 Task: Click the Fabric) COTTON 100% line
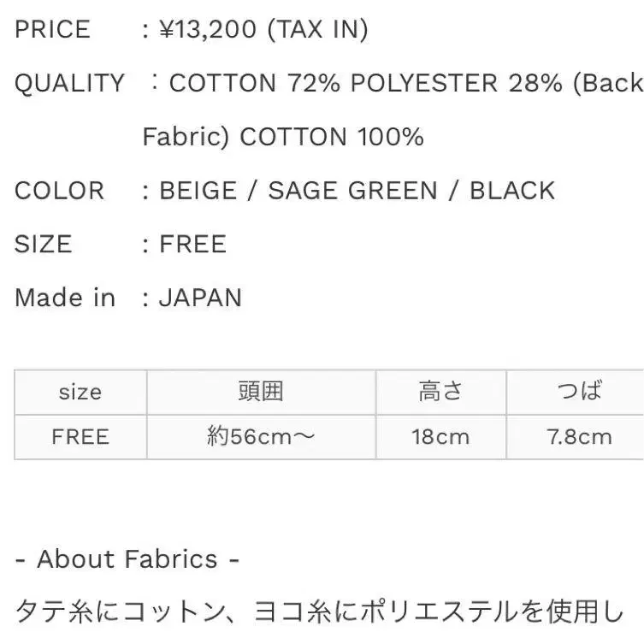coord(283,137)
